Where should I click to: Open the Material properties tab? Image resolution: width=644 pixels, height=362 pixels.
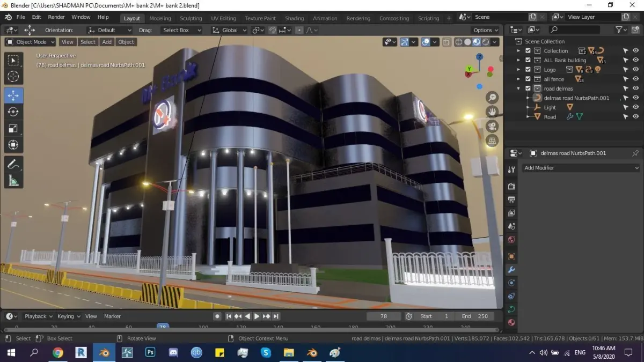[511, 322]
